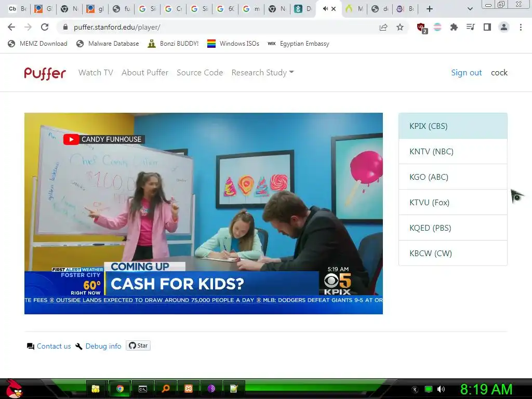The width and height of the screenshot is (532, 399).
Task: Open the MEMZ Download bookmark
Action: [37, 44]
